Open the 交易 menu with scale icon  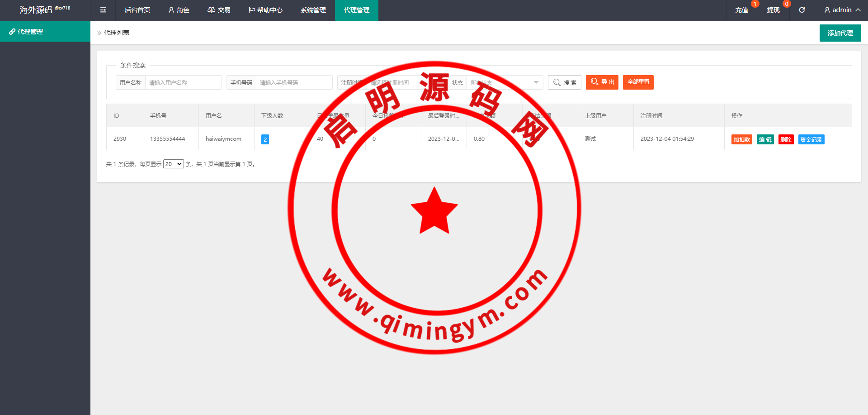[219, 10]
